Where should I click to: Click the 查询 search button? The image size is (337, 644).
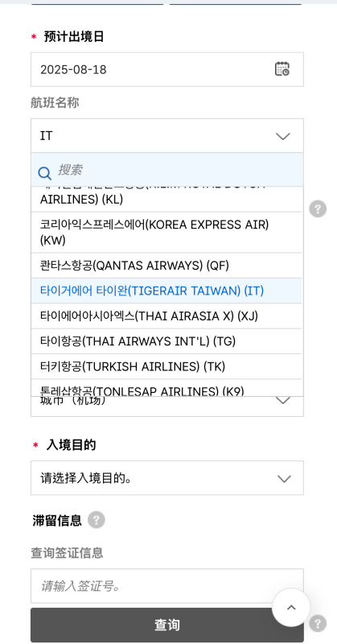click(167, 625)
